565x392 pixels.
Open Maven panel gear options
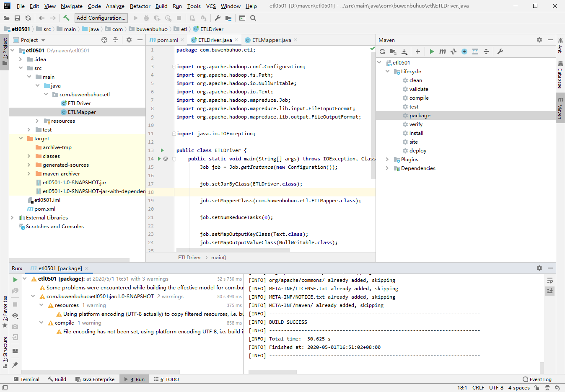click(x=539, y=40)
